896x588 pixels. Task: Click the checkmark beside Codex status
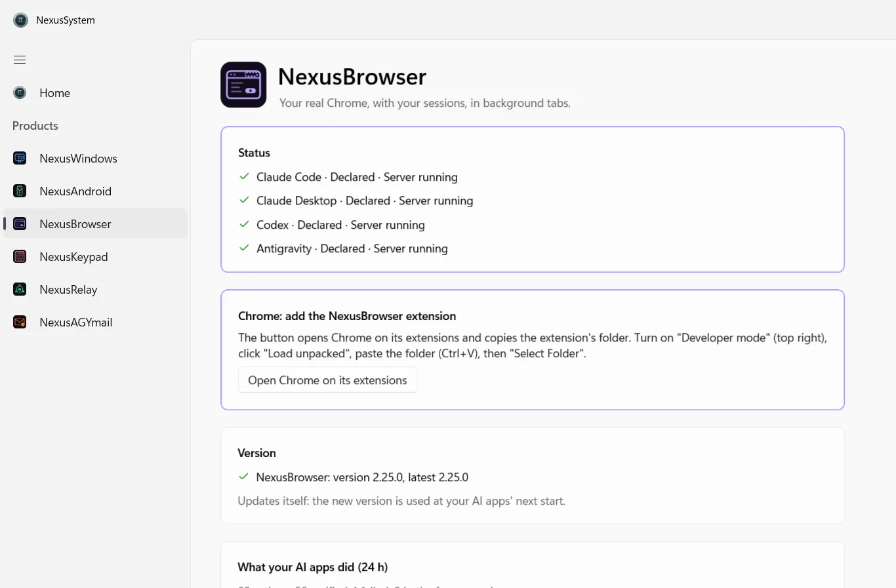[244, 224]
